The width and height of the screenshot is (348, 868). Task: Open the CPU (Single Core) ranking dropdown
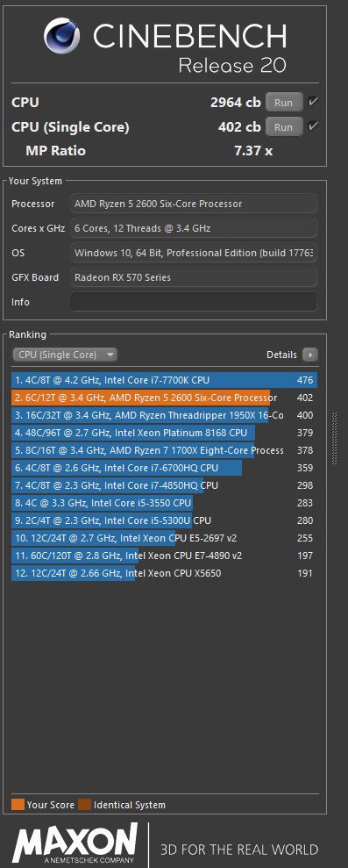65,355
